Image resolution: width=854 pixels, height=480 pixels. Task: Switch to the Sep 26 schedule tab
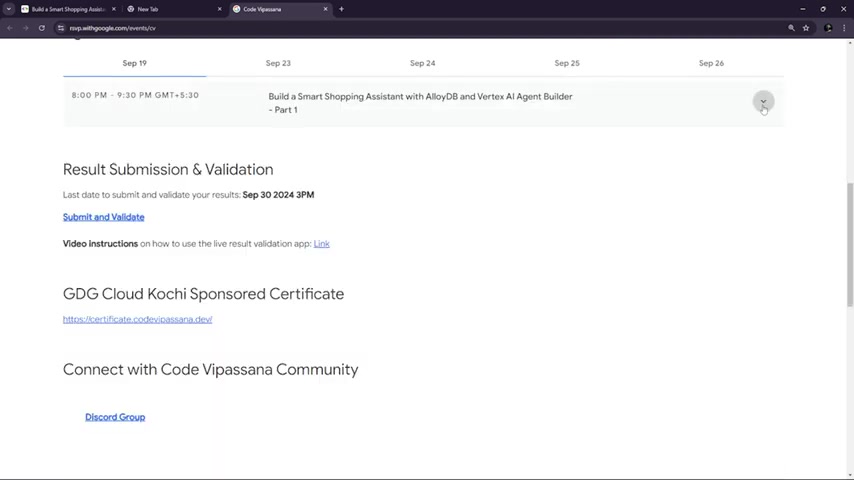(711, 63)
